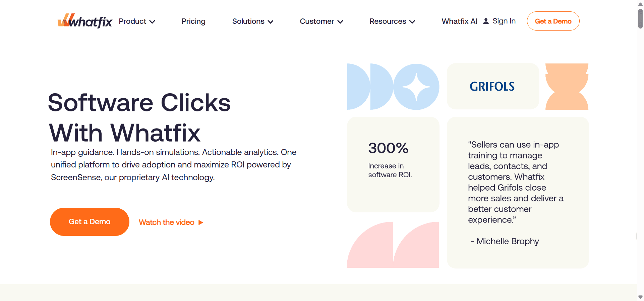Click the orange hourglass shape graphic
The height and width of the screenshot is (301, 644).
coord(567,87)
